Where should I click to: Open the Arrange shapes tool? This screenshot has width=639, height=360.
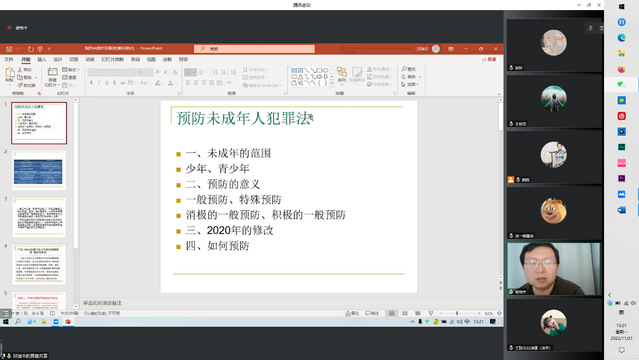pos(342,75)
